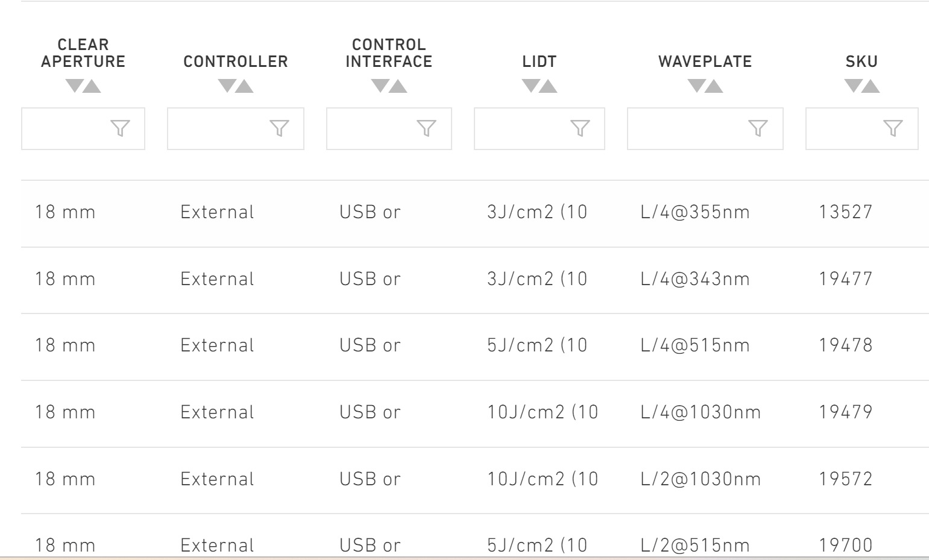
Task: Sort SKU column ascending
Action: coord(871,86)
